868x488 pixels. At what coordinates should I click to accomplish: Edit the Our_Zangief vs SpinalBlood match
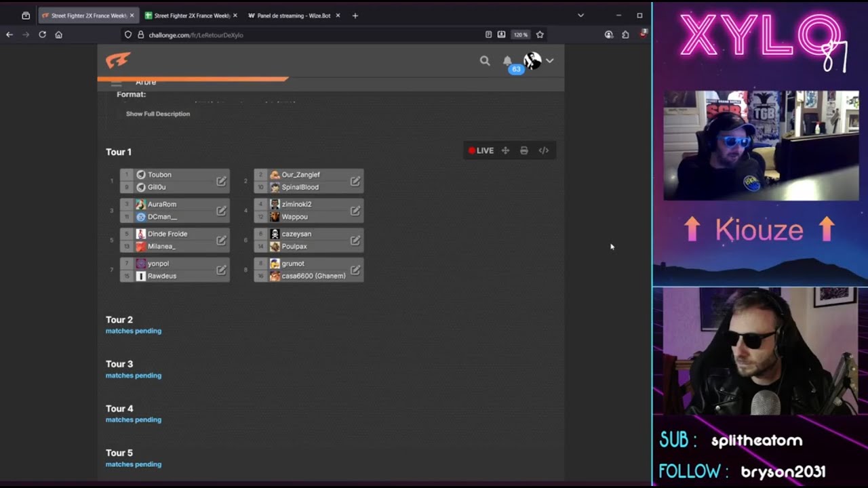pyautogui.click(x=355, y=181)
